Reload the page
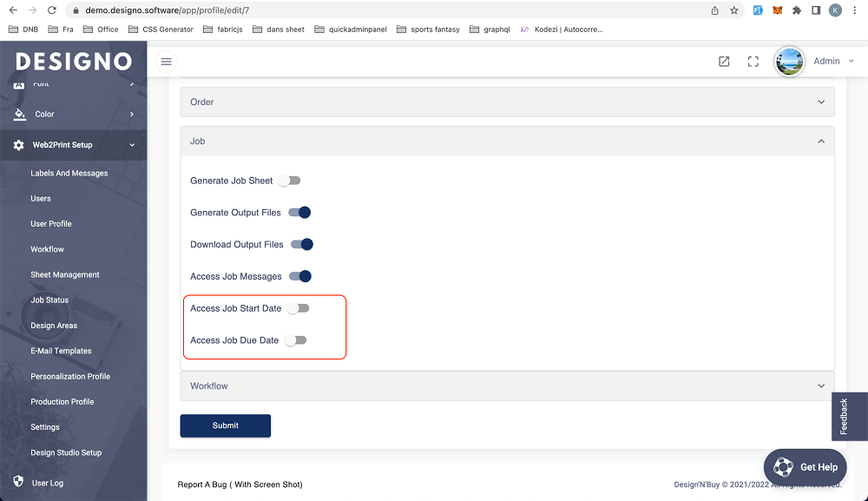The image size is (868, 501). pyautogui.click(x=51, y=10)
